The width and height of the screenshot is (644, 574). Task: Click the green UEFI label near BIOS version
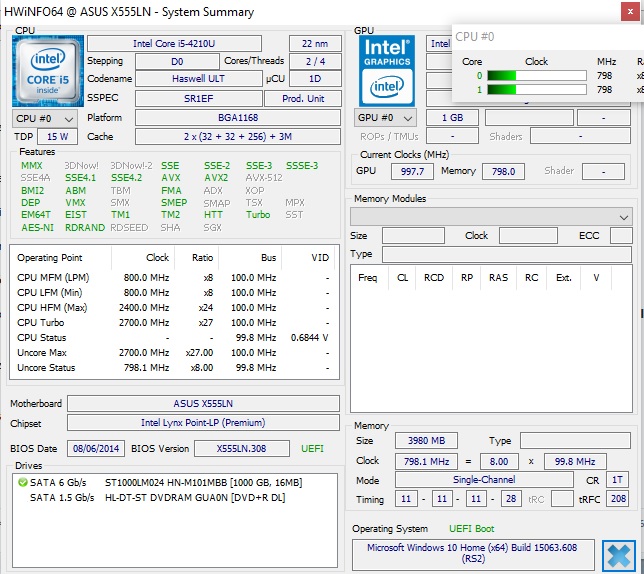pyautogui.click(x=312, y=449)
